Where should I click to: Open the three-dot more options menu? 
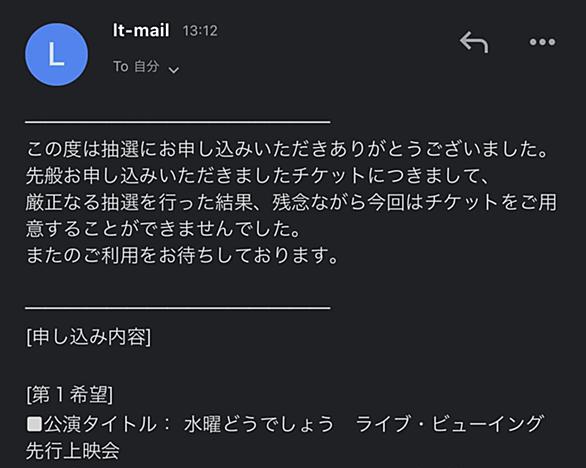[x=542, y=42]
